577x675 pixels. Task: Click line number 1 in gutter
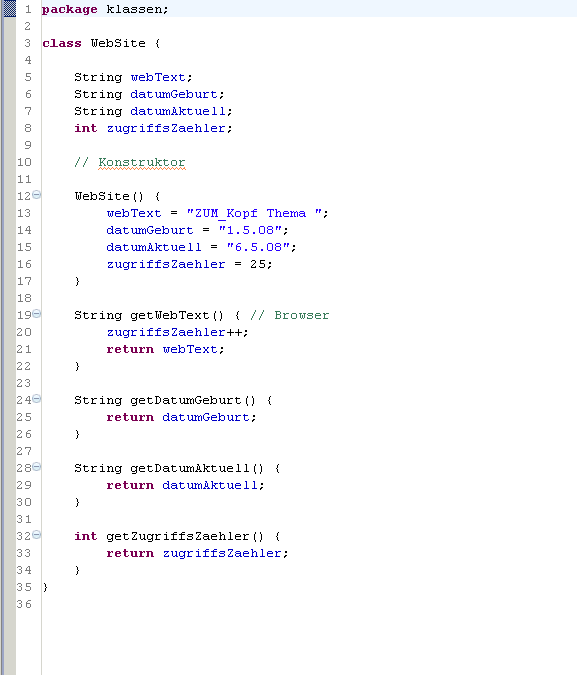28,9
